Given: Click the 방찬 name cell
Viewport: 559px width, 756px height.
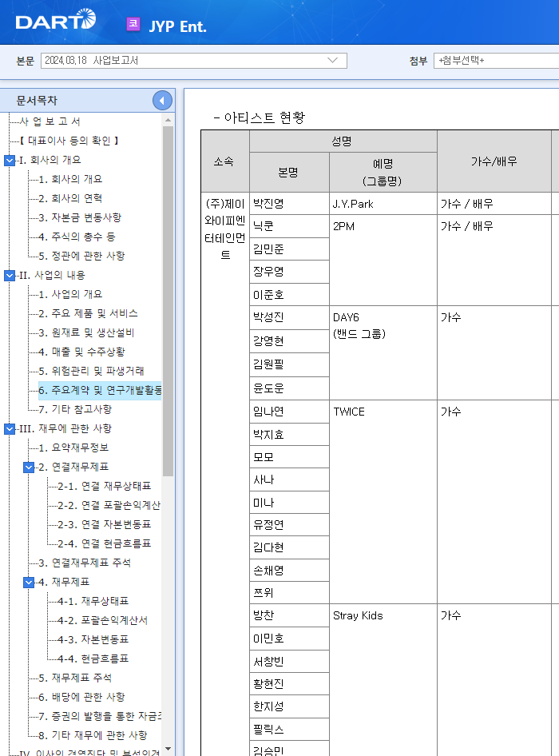Looking at the screenshot, I should pos(289,615).
